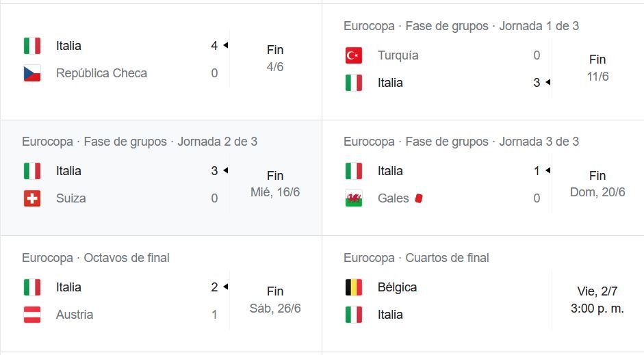Click the Wales flag icon
Image resolution: width=644 pixels, height=355 pixels.
pos(354,198)
